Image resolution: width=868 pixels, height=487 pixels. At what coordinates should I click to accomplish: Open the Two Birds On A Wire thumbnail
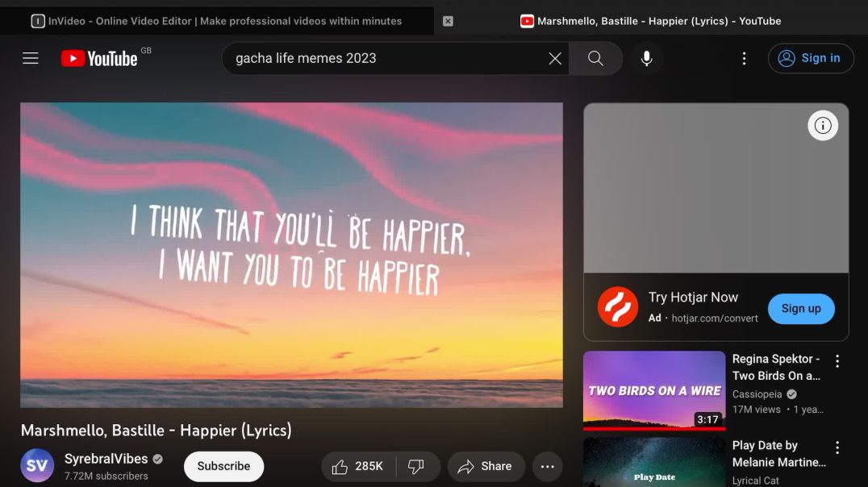click(x=654, y=390)
